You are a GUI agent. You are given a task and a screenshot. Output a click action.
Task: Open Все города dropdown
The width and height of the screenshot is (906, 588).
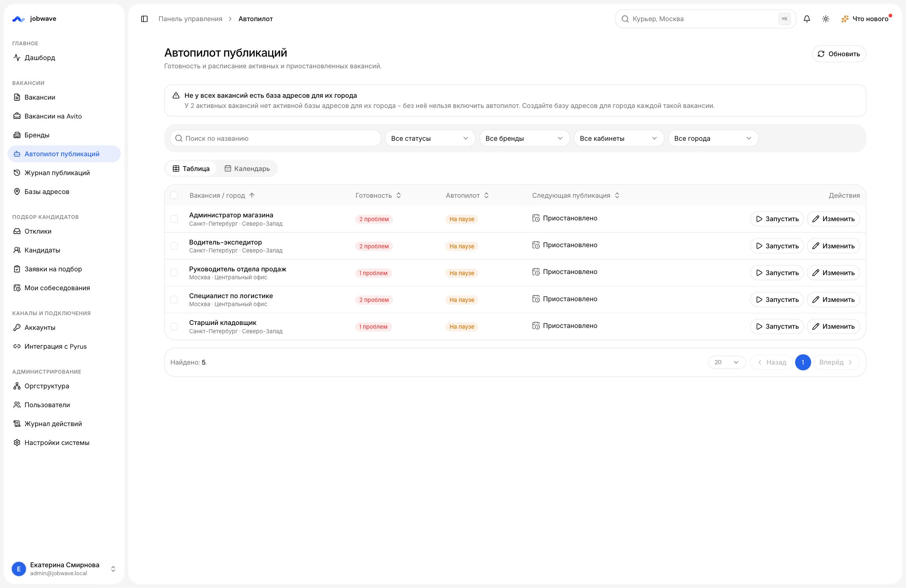713,138
